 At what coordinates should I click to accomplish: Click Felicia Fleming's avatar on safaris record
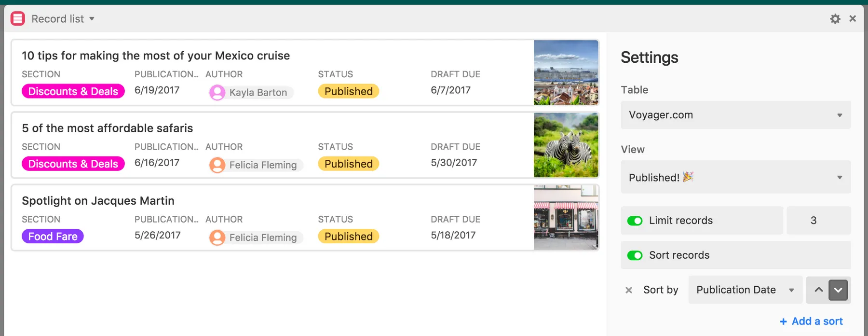point(217,165)
